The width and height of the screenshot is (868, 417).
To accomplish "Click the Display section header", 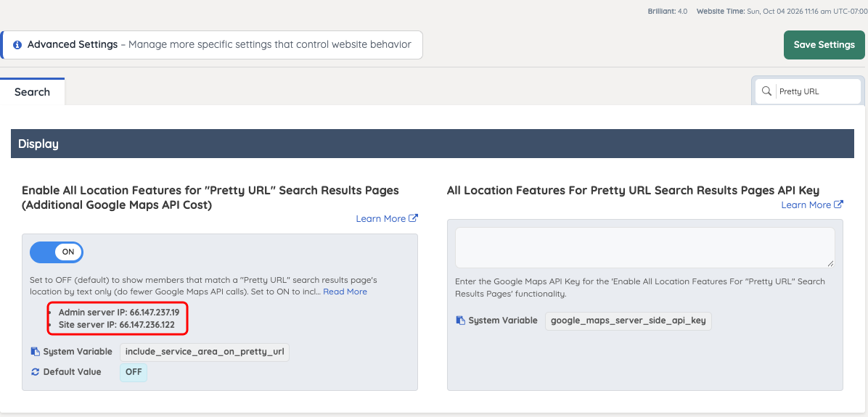I will pyautogui.click(x=433, y=144).
